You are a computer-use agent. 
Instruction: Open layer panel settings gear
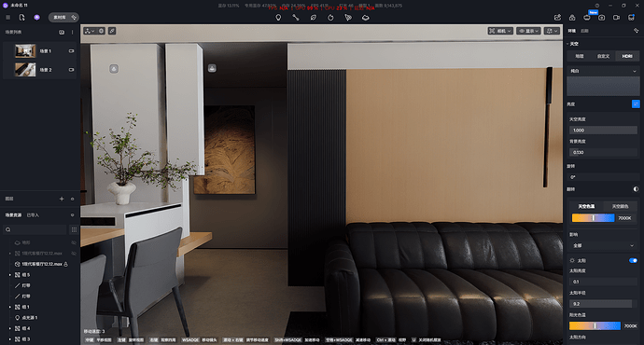point(72,199)
